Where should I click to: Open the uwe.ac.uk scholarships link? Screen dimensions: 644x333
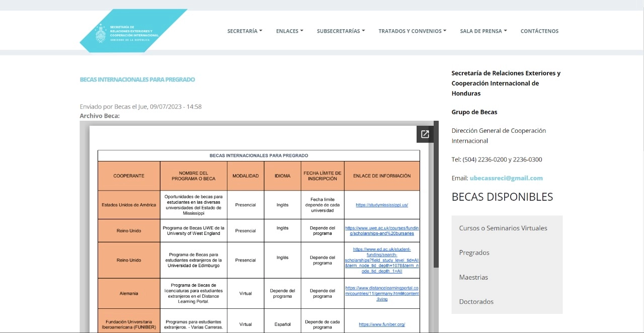click(382, 231)
